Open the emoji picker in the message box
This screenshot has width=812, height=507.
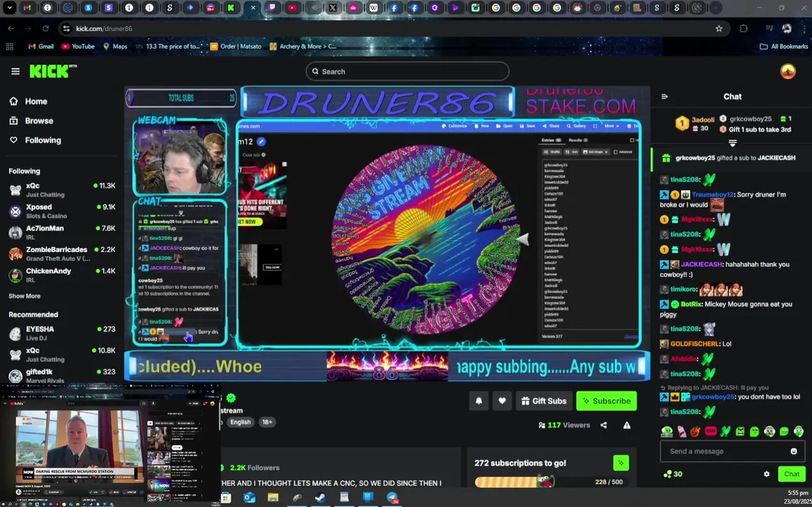coord(794,451)
